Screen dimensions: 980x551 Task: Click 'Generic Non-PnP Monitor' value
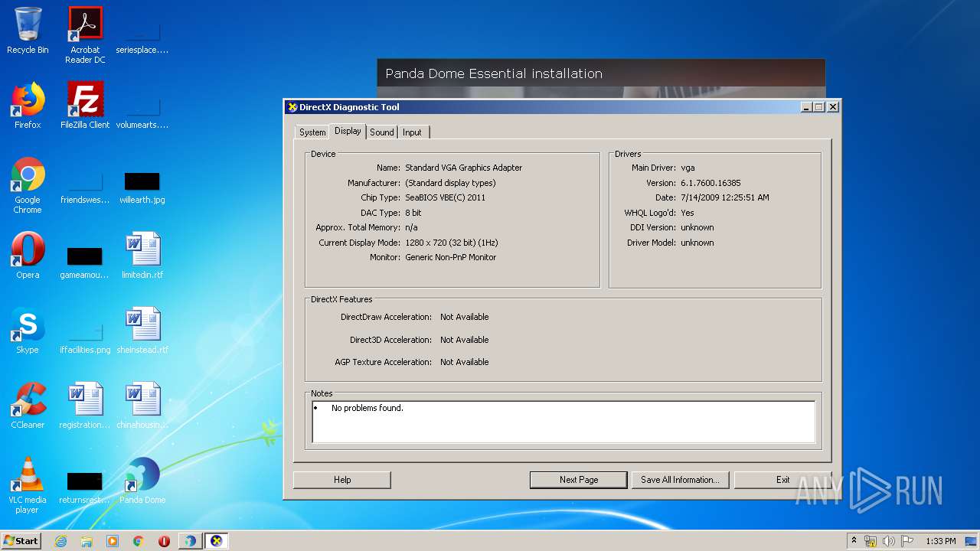(x=451, y=257)
